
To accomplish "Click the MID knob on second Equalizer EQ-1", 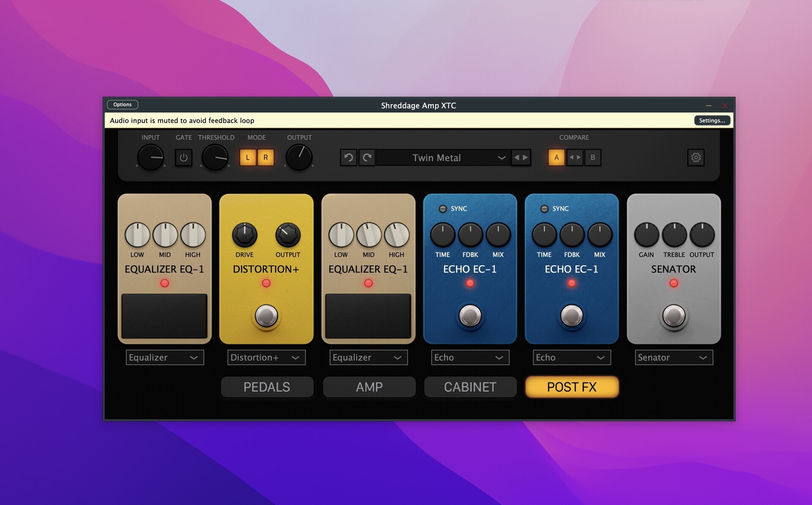I will pos(369,235).
